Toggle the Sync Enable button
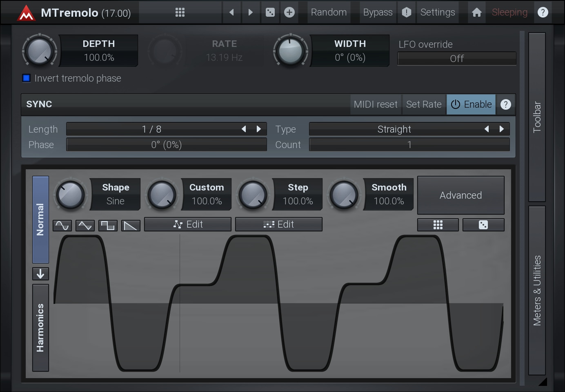The image size is (565, 392). [471, 104]
